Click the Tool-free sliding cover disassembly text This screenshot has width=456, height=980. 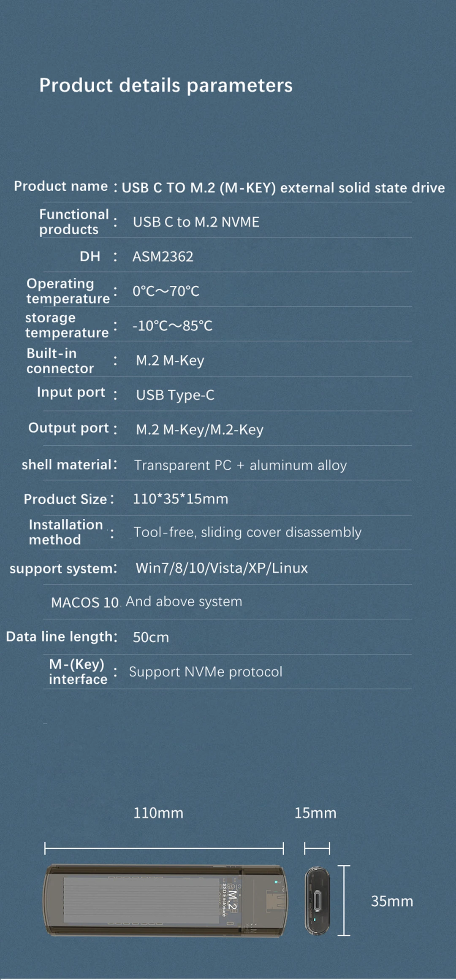coord(247,533)
